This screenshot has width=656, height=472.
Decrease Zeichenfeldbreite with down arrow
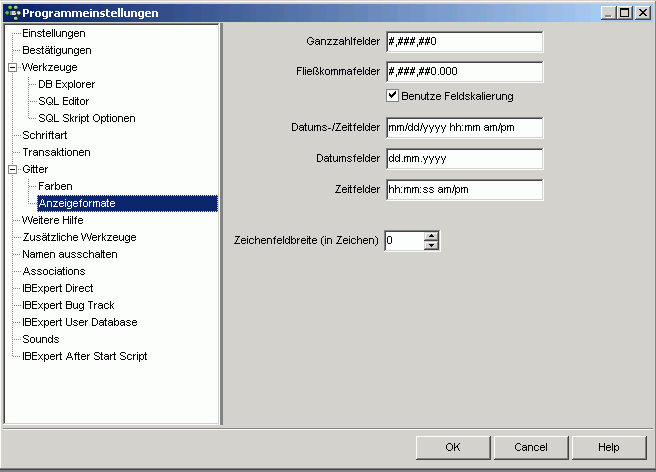(431, 245)
